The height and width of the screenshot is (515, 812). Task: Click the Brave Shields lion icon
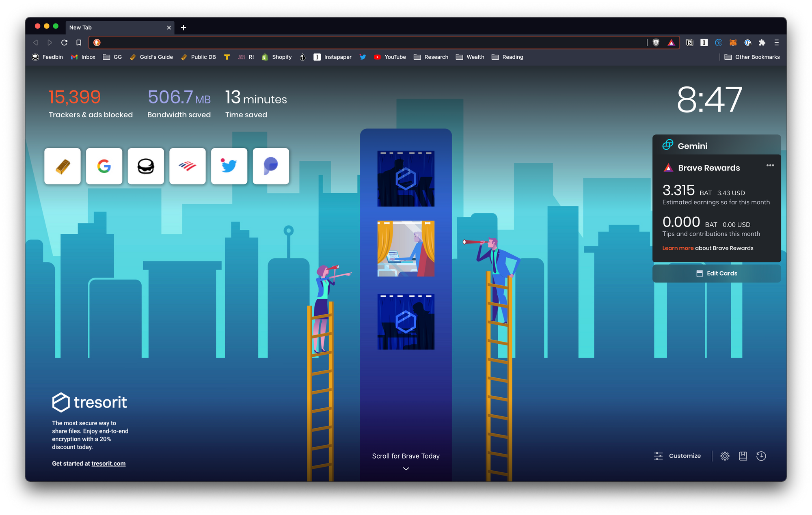[x=656, y=43]
